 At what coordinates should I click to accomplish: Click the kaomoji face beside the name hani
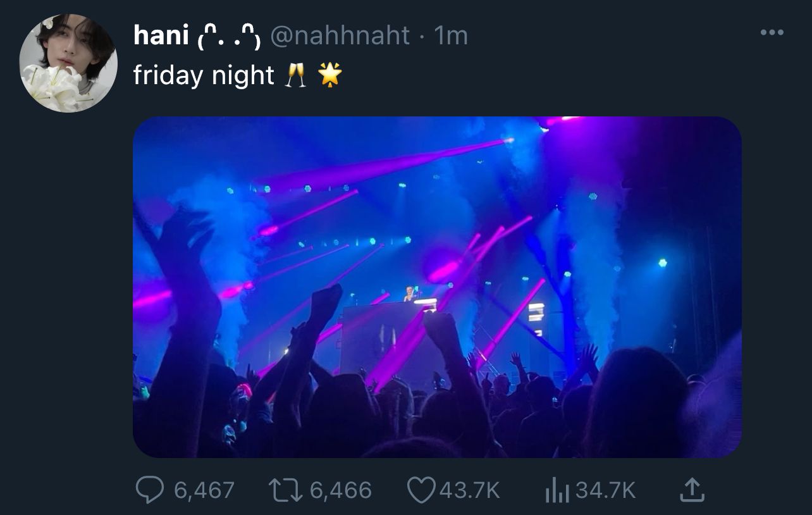(x=228, y=38)
